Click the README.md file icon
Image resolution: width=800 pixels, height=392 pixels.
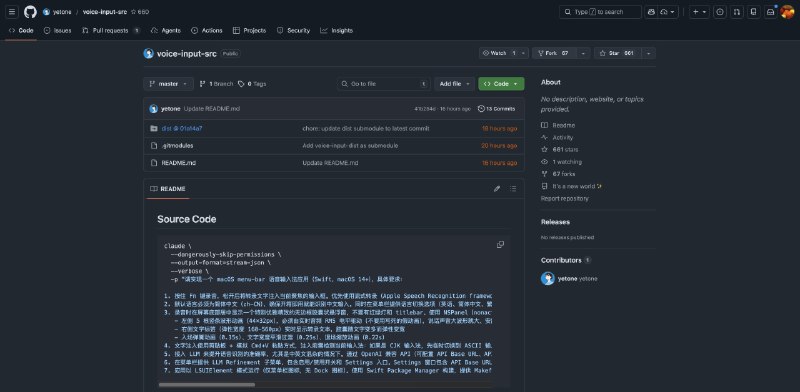pos(154,163)
